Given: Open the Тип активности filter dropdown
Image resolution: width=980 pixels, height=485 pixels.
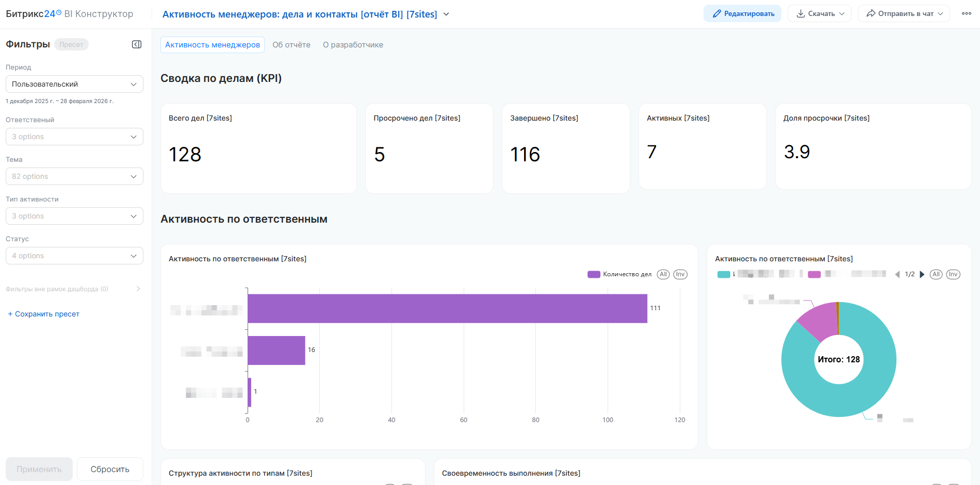Looking at the screenshot, I should (x=74, y=216).
